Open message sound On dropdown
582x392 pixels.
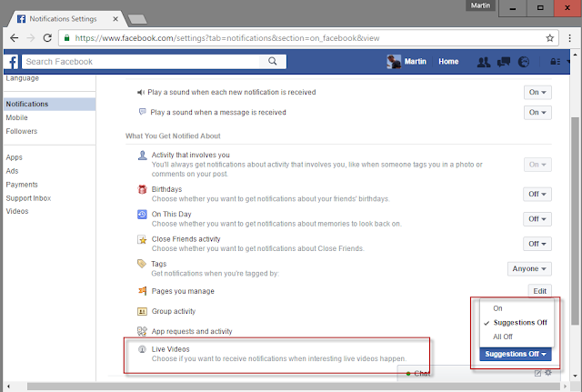point(537,113)
